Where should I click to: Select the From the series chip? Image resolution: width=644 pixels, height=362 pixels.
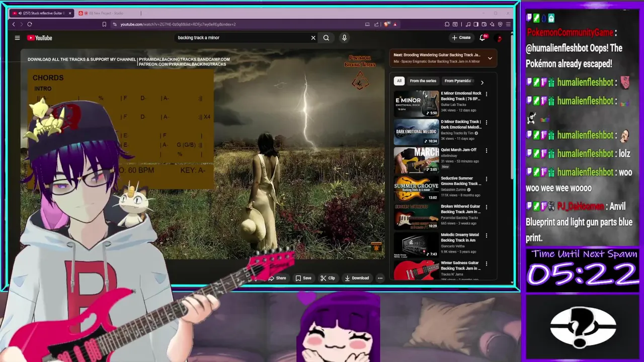click(x=423, y=81)
